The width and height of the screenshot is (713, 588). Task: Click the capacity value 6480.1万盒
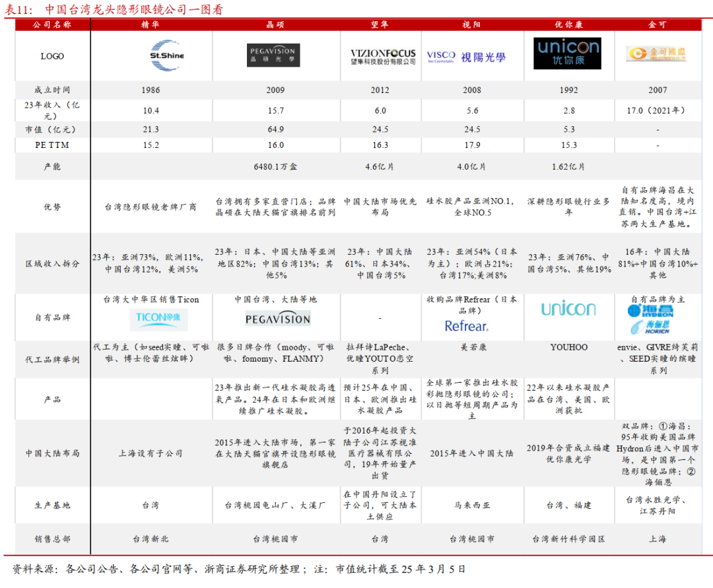click(275, 167)
